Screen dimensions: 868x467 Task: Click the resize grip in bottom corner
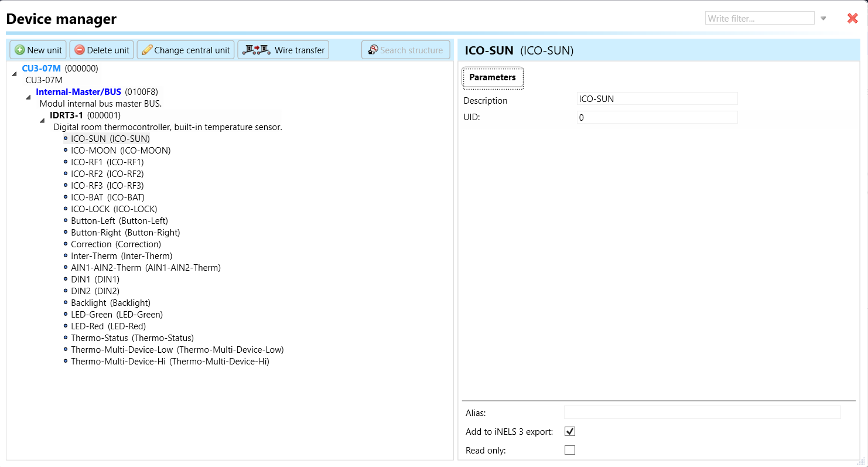coord(863,462)
